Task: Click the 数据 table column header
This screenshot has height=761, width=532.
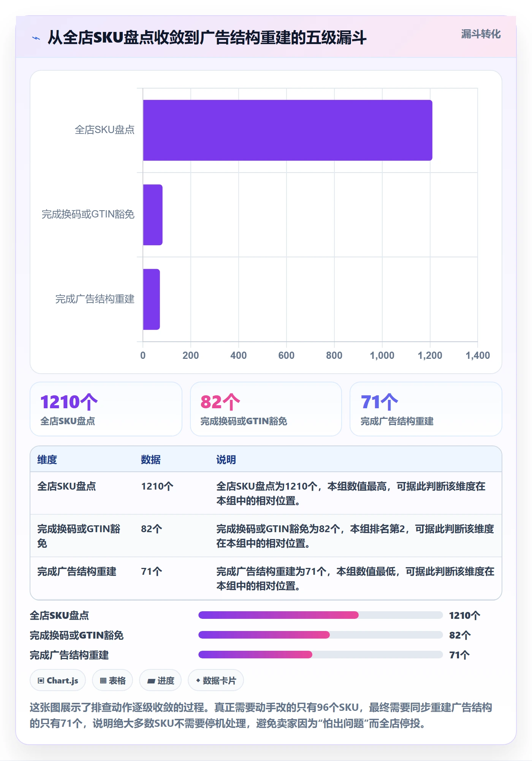Action: [151, 460]
